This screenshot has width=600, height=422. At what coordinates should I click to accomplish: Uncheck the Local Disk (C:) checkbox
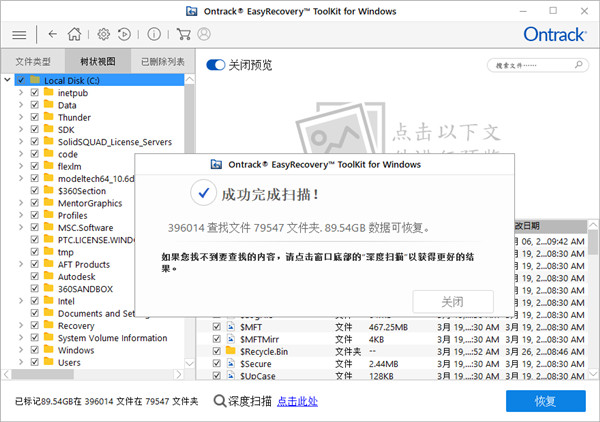(21, 80)
